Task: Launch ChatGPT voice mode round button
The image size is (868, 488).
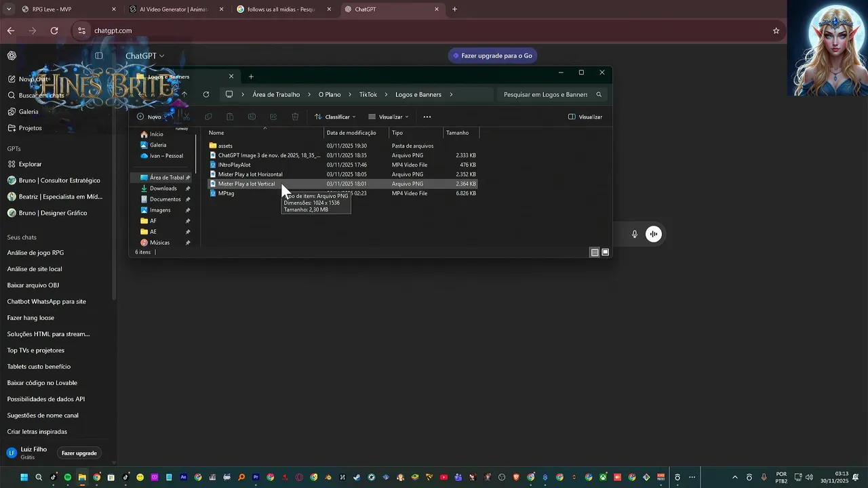Action: (654, 234)
